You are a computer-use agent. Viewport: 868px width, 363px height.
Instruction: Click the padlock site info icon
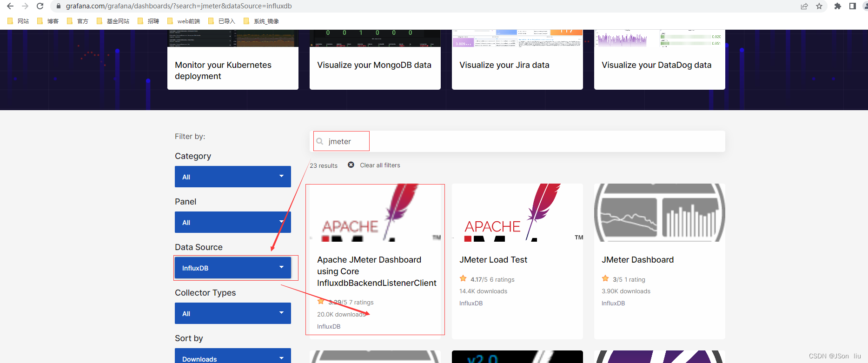[59, 6]
